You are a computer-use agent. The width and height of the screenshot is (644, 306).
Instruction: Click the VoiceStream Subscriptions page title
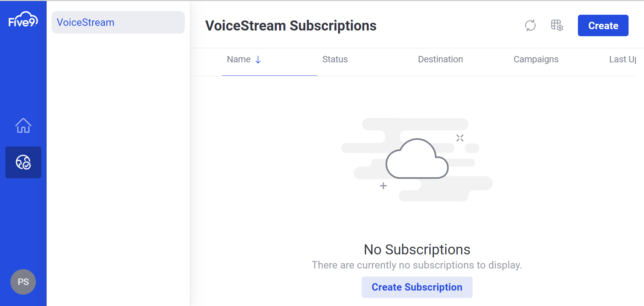coord(291,26)
